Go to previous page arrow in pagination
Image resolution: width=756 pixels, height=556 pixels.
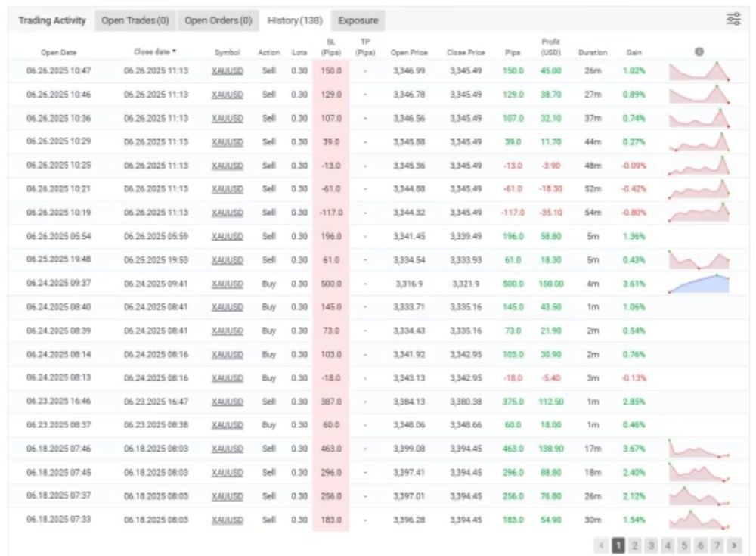click(x=603, y=544)
